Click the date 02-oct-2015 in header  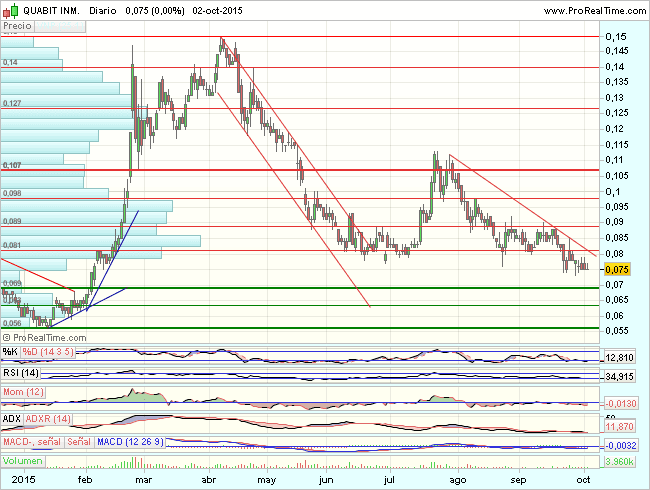[x=217, y=11]
